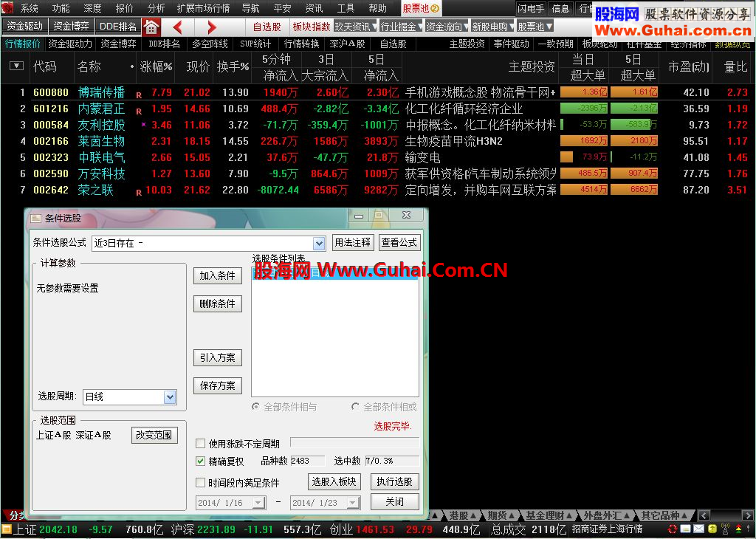
Task: Click the 自选股 toolbar button
Action: [x=267, y=27]
